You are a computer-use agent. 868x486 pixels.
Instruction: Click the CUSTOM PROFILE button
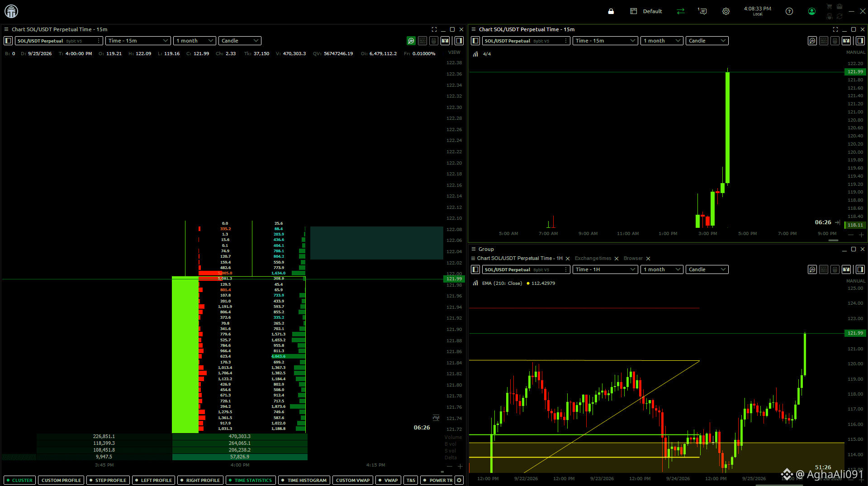coord(61,480)
